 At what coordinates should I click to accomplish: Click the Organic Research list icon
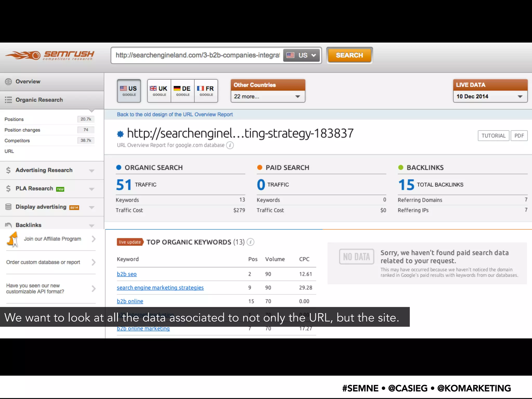(8, 100)
